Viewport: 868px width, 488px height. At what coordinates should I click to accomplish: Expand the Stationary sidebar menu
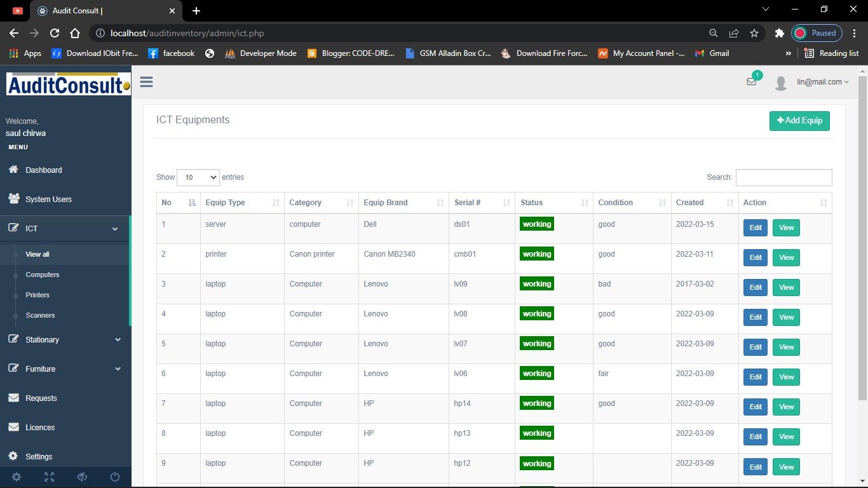(65, 340)
